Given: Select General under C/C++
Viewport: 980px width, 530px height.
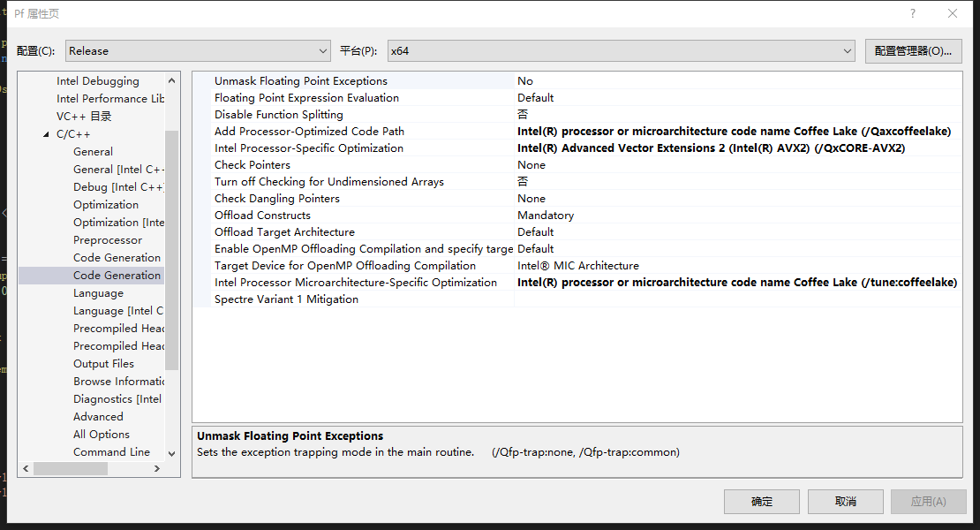Looking at the screenshot, I should coord(93,151).
